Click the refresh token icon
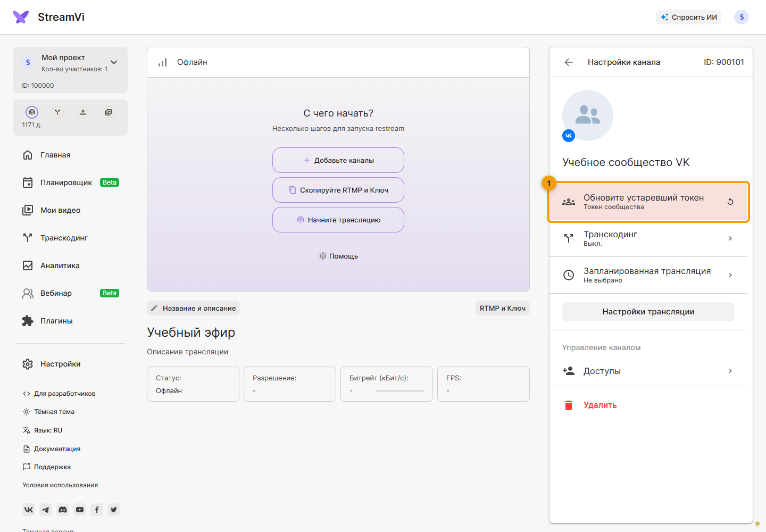The image size is (766, 532). (x=730, y=202)
